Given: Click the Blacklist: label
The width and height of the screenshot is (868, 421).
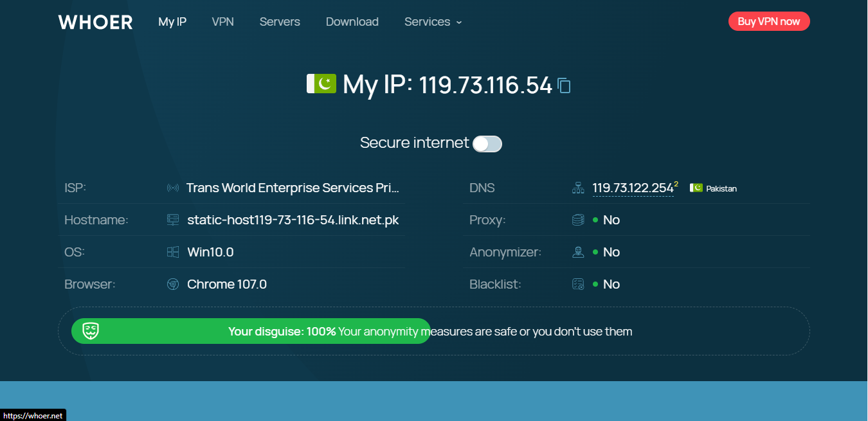Looking at the screenshot, I should [495, 284].
